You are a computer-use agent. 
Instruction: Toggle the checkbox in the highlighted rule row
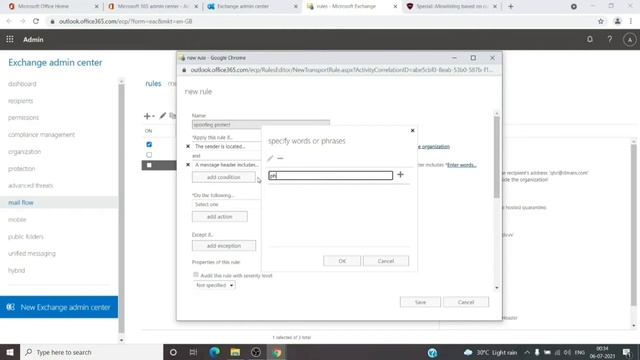point(149,165)
